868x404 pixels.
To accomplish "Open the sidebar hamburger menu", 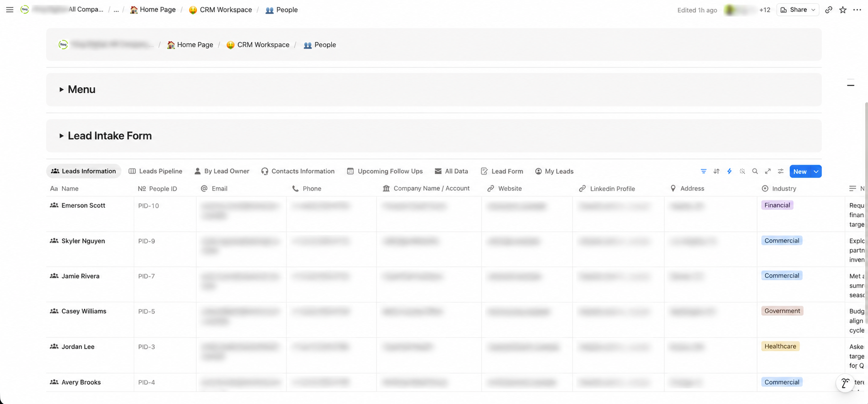I will (x=9, y=9).
